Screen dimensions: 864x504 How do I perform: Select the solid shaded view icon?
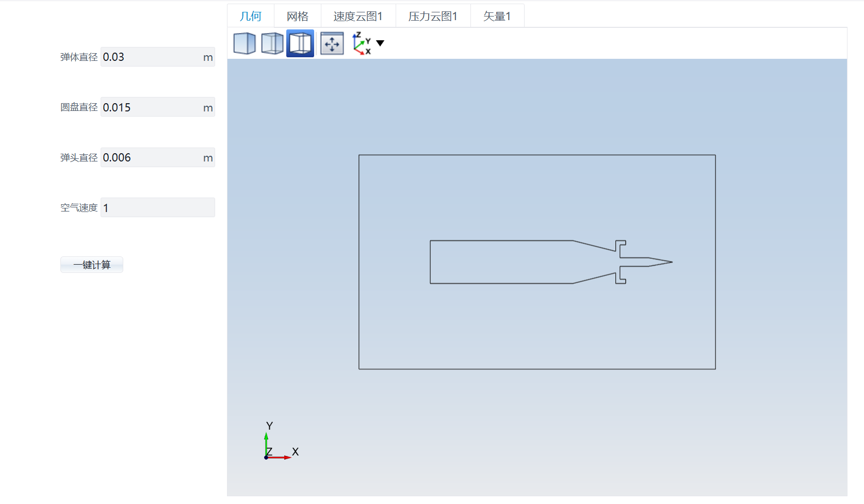click(244, 43)
